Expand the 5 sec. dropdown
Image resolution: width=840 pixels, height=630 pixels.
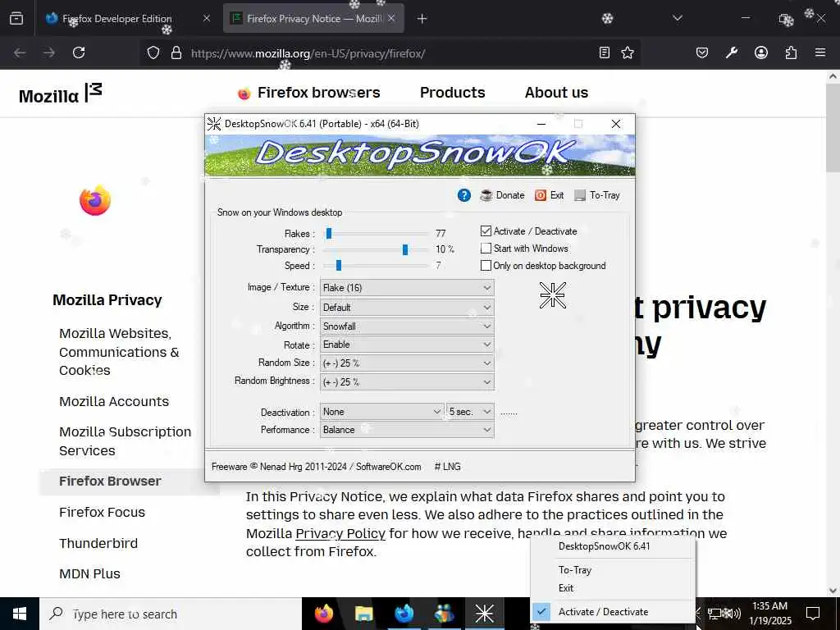[470, 412]
